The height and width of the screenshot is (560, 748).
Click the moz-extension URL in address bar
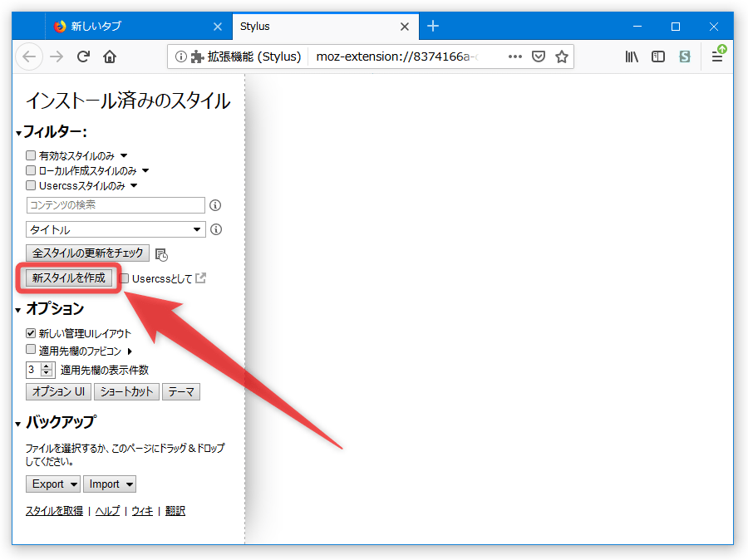pyautogui.click(x=397, y=56)
